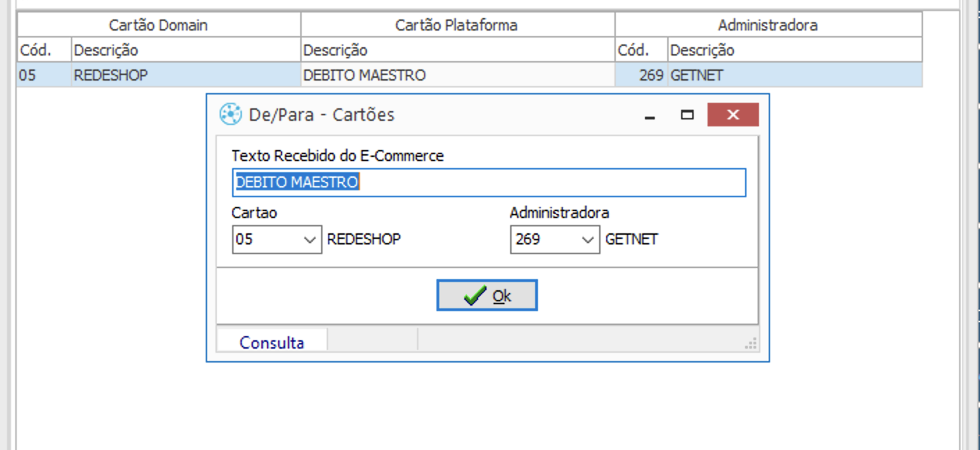Click the Cód. header under Cartão Domain

click(x=44, y=50)
